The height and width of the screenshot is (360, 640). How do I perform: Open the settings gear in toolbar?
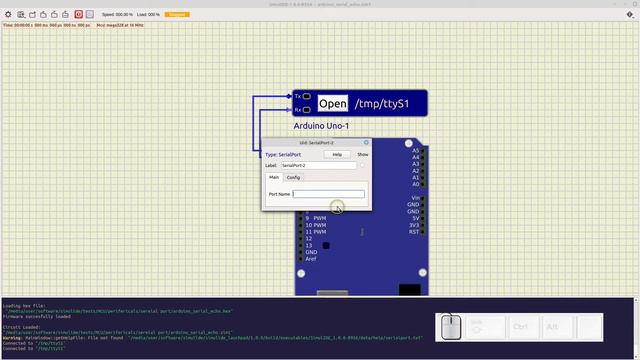tap(8, 14)
